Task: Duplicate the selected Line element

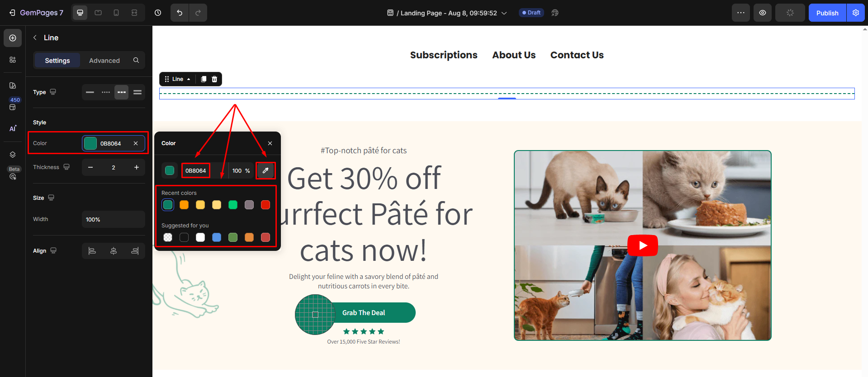Action: pos(204,79)
